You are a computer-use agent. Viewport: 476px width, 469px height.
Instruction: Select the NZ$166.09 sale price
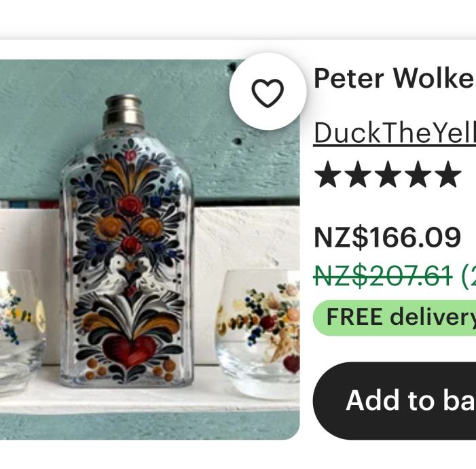387,237
